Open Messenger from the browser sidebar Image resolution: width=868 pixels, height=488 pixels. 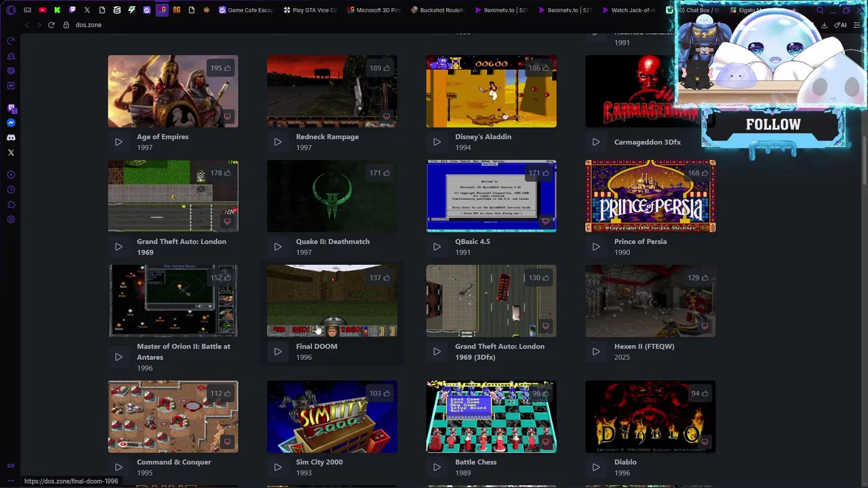(x=11, y=123)
